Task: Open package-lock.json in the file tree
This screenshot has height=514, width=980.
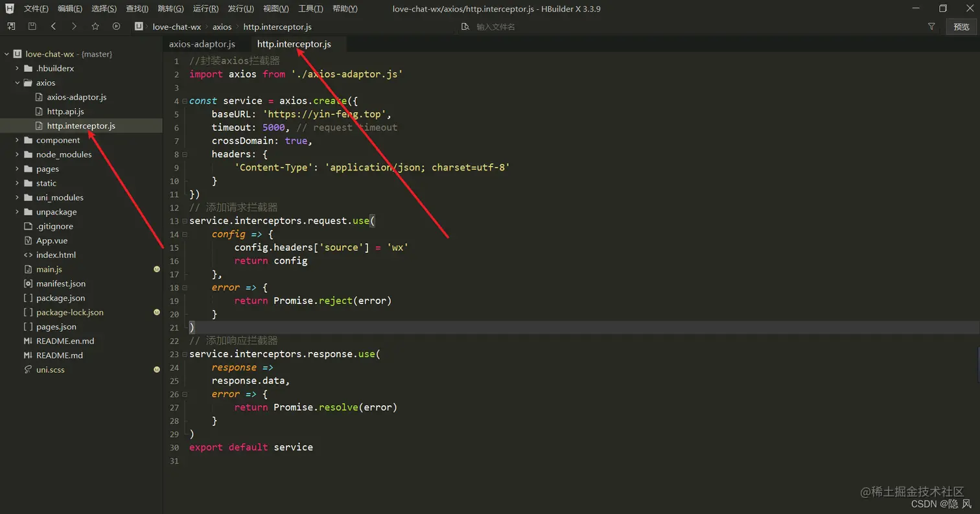Action: tap(70, 312)
